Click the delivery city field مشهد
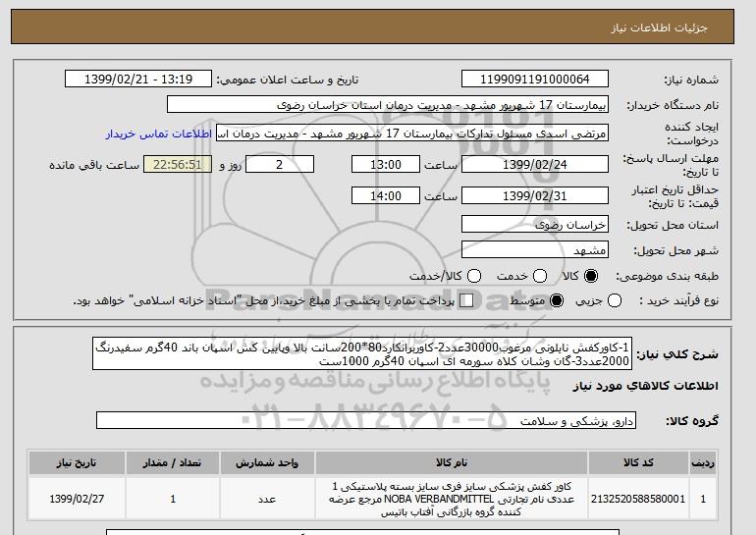 tap(535, 250)
